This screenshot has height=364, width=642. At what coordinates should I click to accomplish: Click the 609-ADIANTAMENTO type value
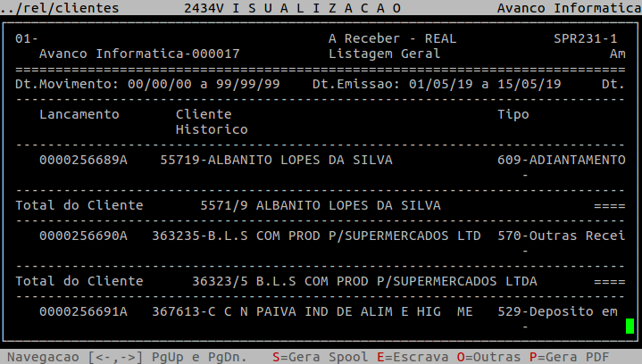tap(561, 160)
